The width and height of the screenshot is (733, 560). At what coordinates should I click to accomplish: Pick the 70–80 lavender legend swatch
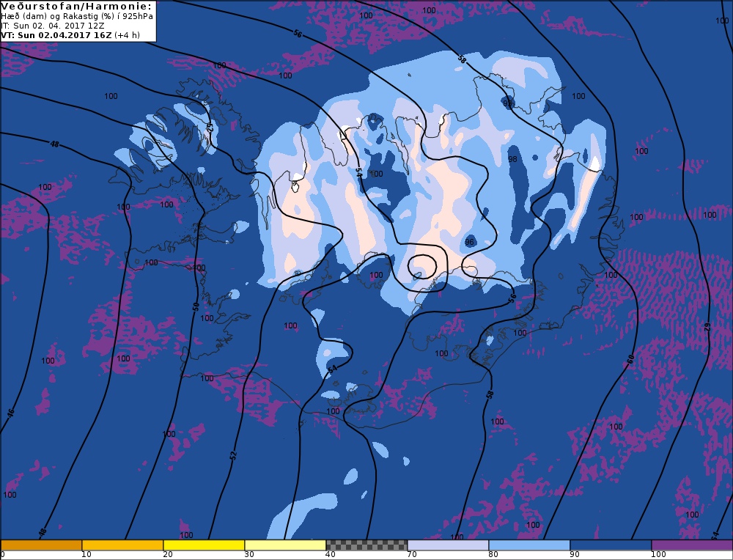tap(448, 545)
